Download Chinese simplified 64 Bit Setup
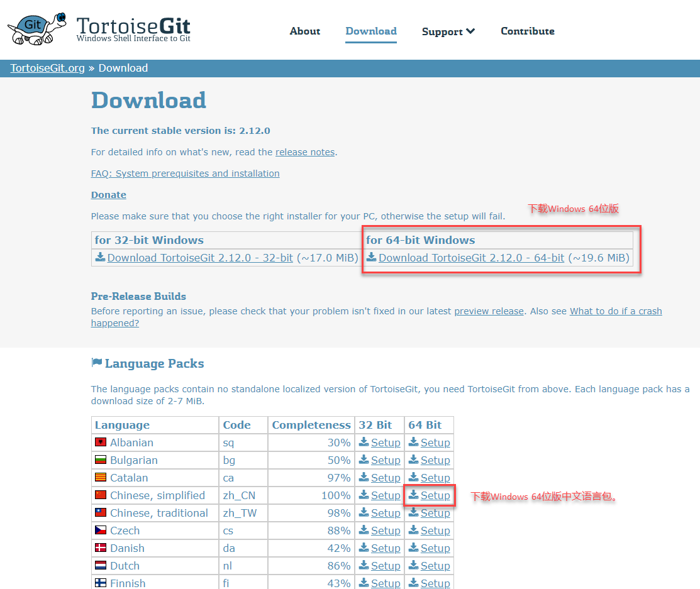 click(x=435, y=495)
